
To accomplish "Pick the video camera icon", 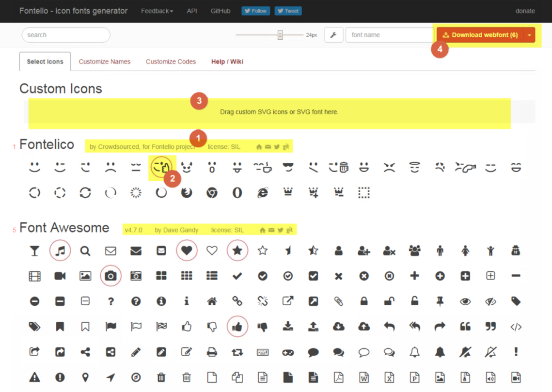I will coord(60,276).
